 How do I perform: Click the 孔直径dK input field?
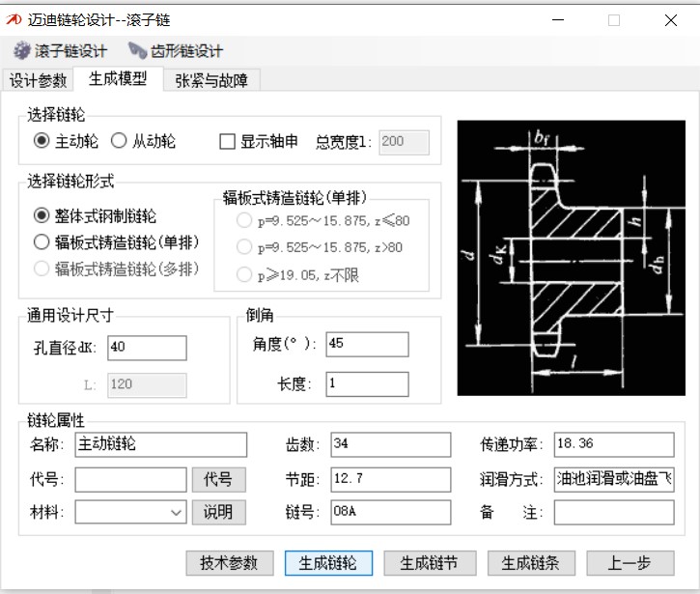147,348
